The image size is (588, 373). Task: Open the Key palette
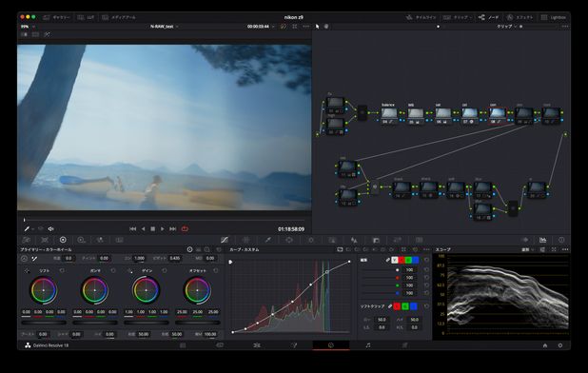[376, 240]
